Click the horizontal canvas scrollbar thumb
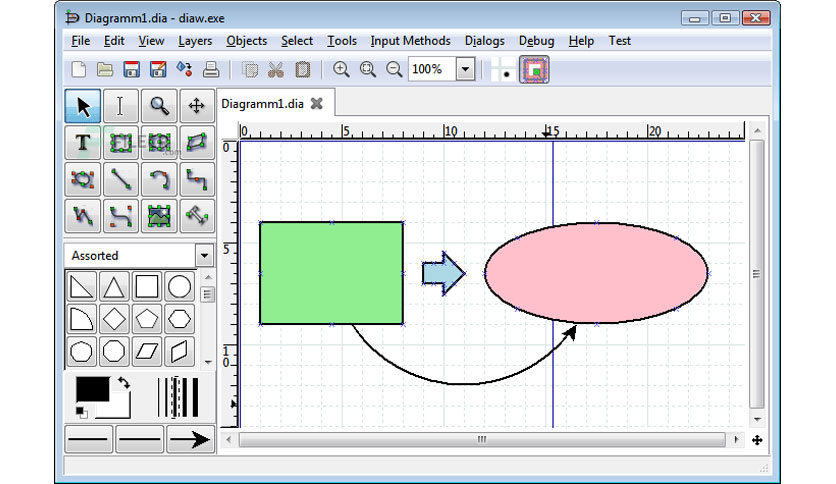The height and width of the screenshot is (484, 836). pos(482,440)
